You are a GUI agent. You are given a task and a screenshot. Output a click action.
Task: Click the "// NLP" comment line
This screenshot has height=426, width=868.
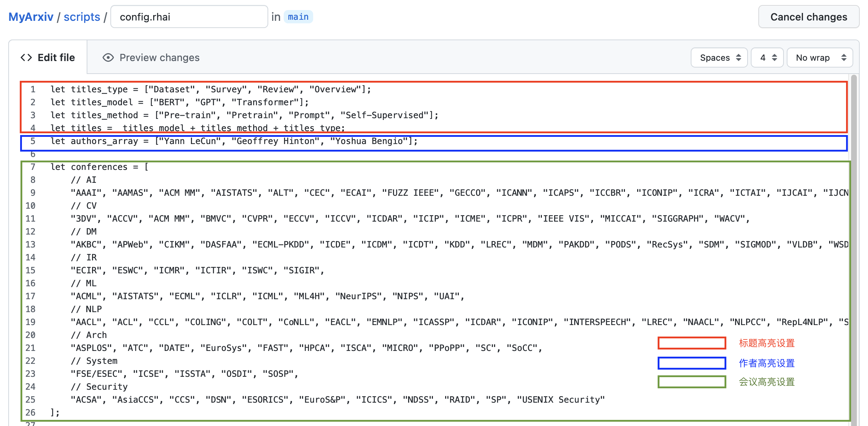(x=86, y=309)
